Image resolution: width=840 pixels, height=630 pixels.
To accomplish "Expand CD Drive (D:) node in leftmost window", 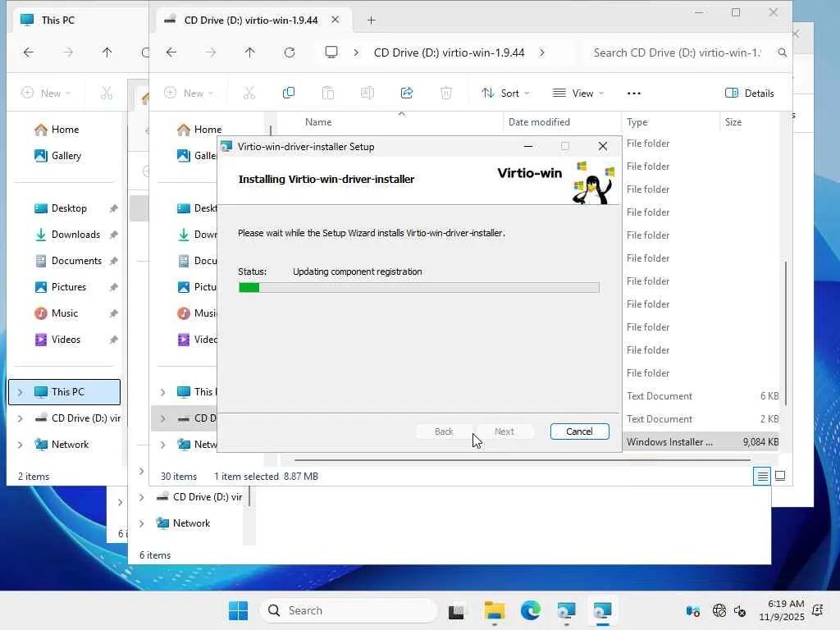I will coord(21,418).
